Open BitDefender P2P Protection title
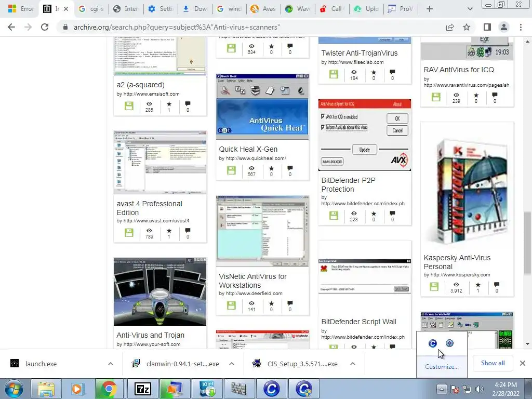 click(348, 184)
